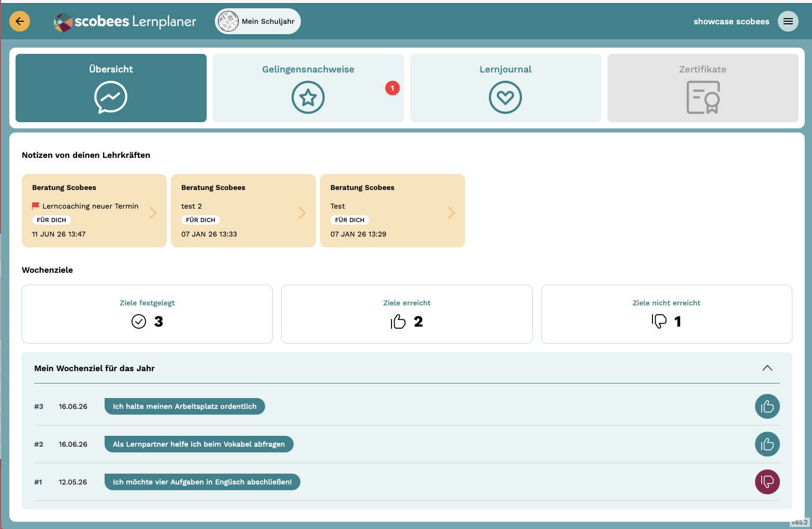Open the Mein Schuljahr pill button
The width and height of the screenshot is (812, 529).
[258, 21]
